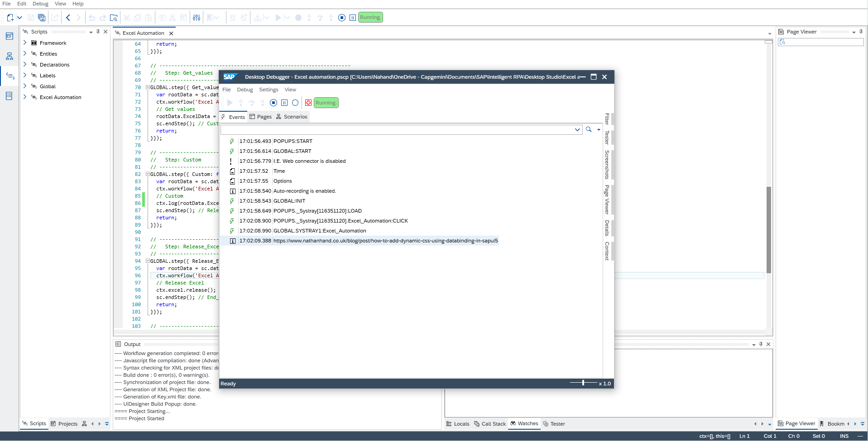
Task: Open the document perspective icon in left sidebar
Action: 9,96
